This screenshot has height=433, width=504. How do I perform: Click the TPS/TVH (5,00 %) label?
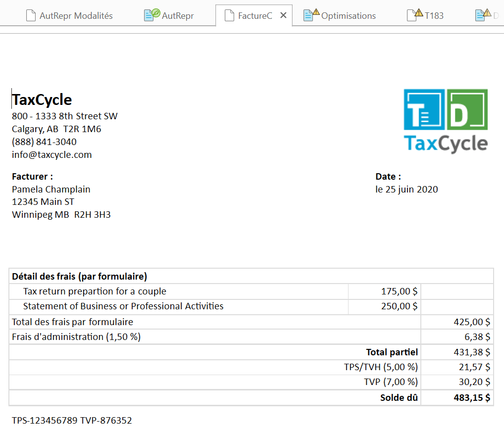coord(381,367)
